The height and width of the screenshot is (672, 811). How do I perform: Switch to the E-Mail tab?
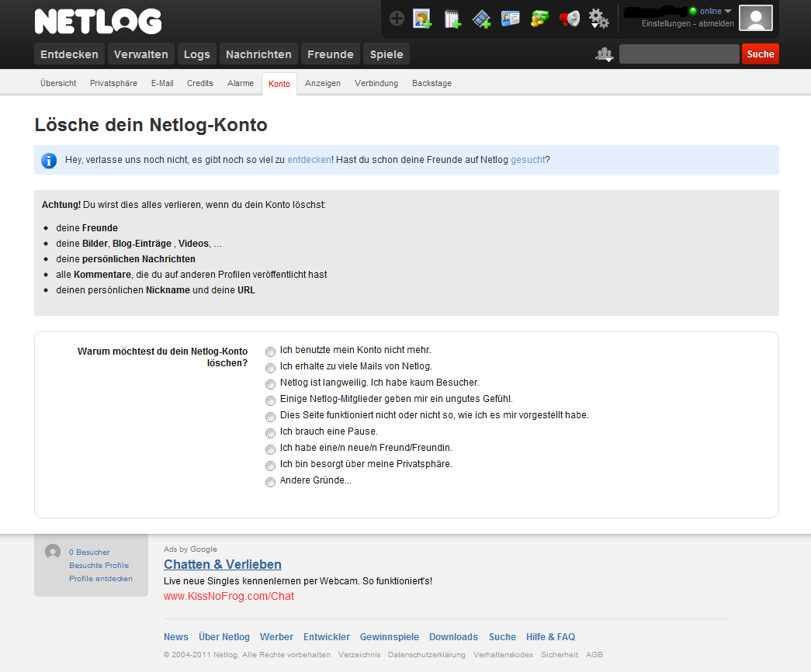pyautogui.click(x=162, y=83)
